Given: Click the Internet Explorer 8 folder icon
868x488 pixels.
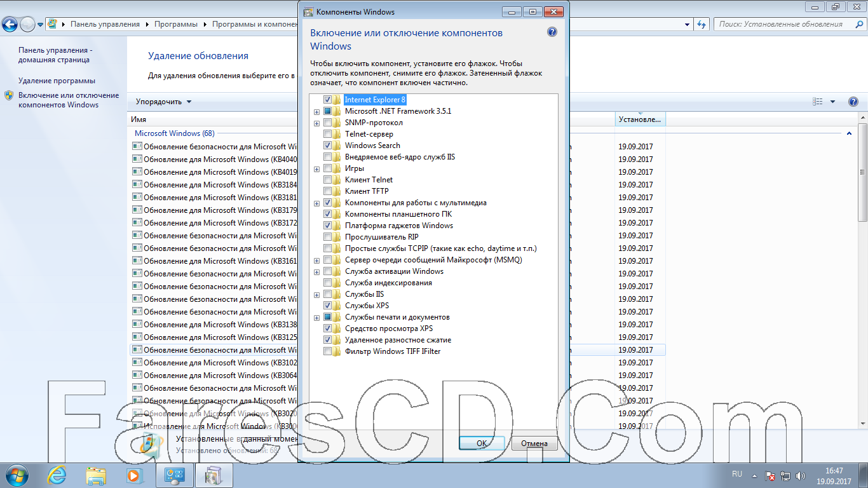Looking at the screenshot, I should click(337, 100).
